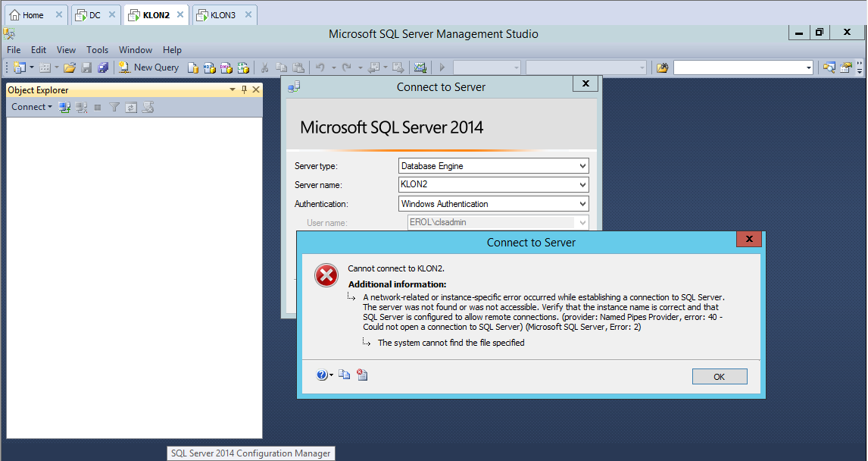Open the Tools menu

point(97,50)
